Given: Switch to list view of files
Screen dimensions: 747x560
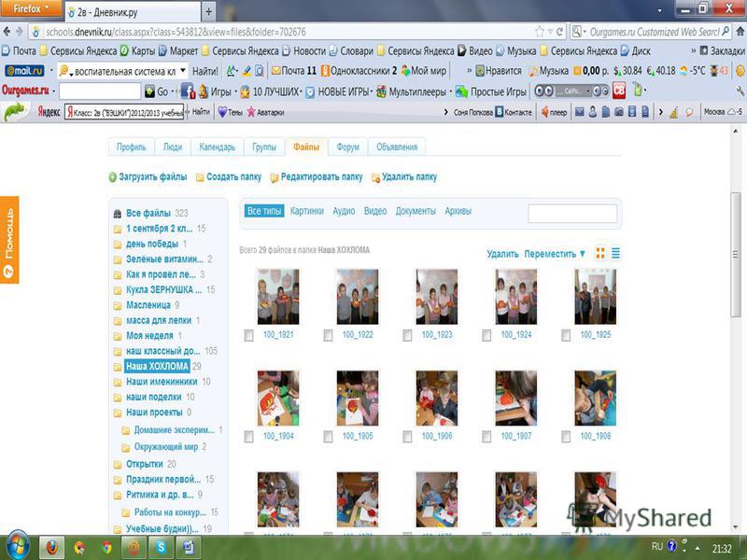Looking at the screenshot, I should tap(615, 253).
